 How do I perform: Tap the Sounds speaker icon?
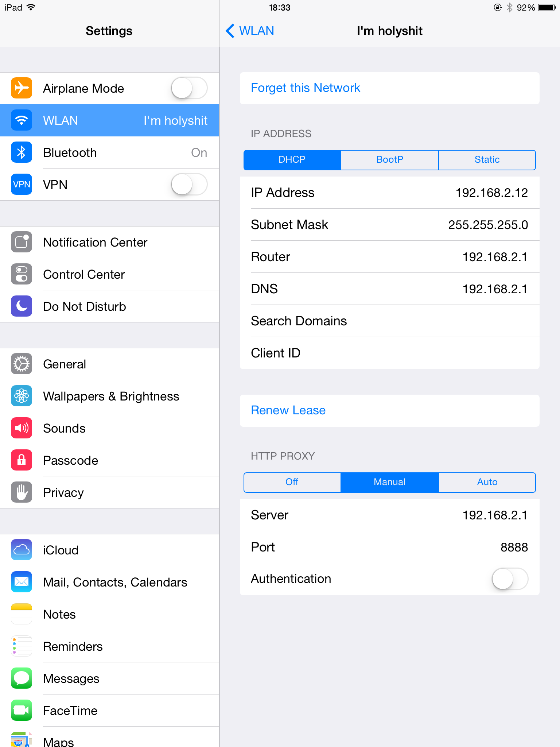(22, 428)
